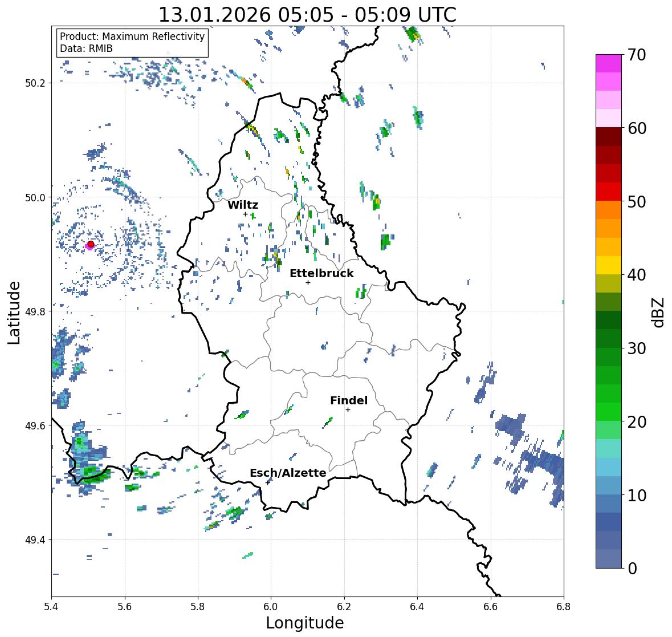Click the dark red 60 dBZ colorbar band
Viewport: 672px width, 637px height.
tap(609, 136)
